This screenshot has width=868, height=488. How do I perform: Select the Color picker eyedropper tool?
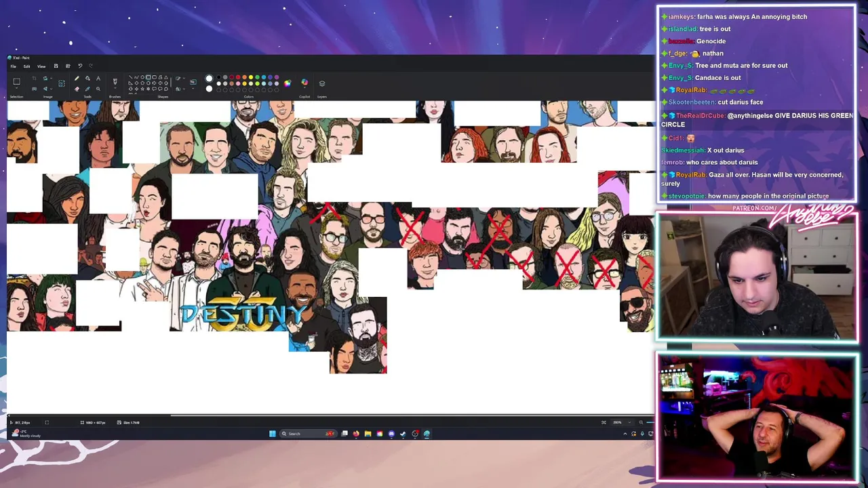click(87, 89)
